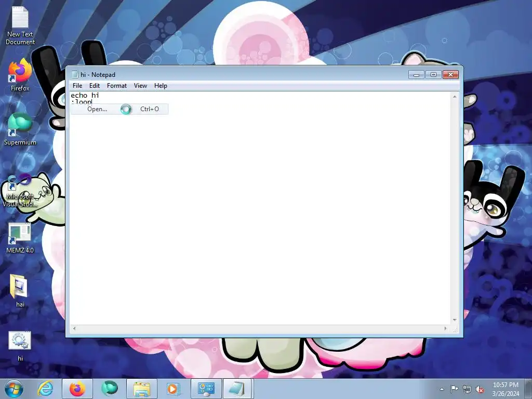Click the Show desktop button
This screenshot has height=399, width=532.
pos(528,389)
